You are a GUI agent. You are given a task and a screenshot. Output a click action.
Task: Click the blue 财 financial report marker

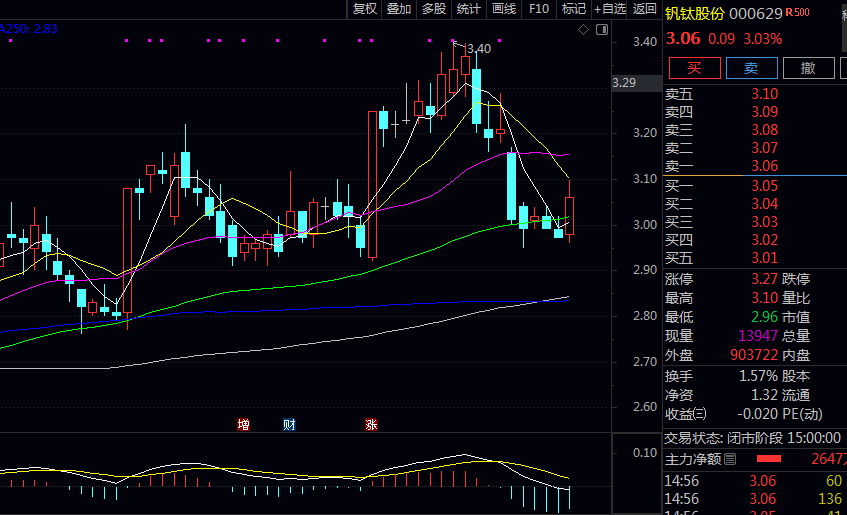(x=289, y=425)
